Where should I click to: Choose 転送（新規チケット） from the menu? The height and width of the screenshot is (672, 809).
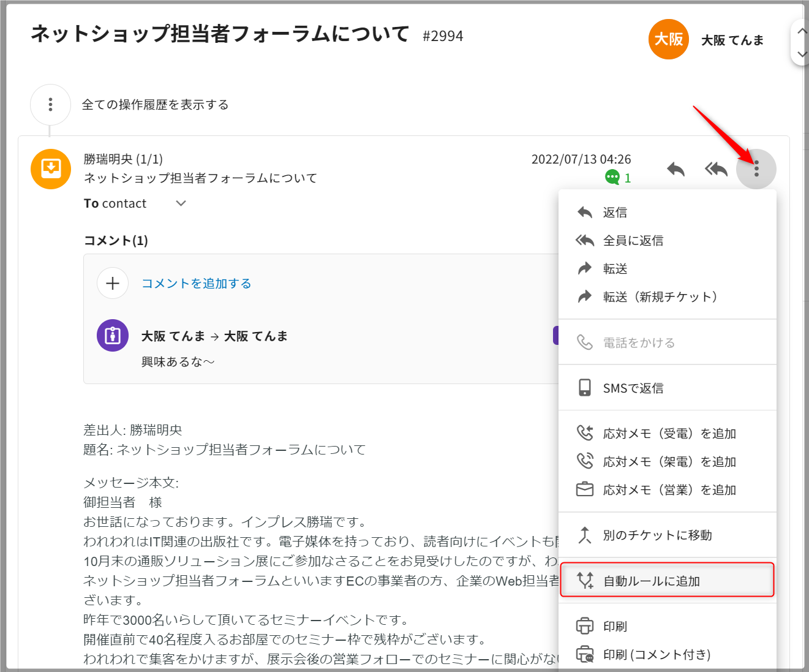[660, 297]
